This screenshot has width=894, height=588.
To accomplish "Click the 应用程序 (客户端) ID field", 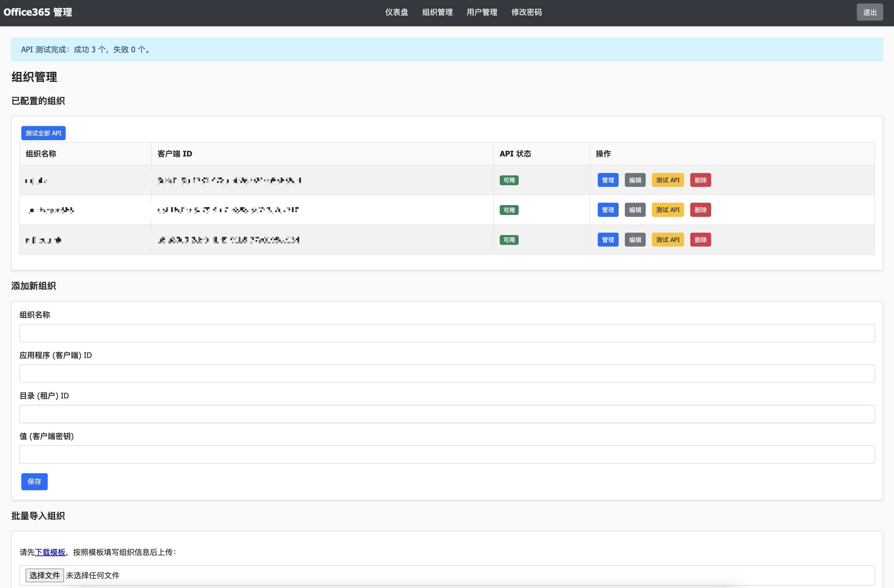I will point(447,374).
